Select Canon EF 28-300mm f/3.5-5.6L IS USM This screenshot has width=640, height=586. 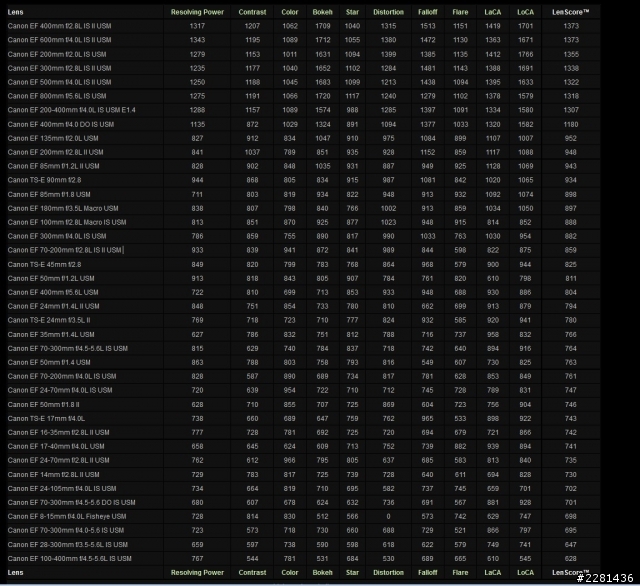pyautogui.click(x=68, y=545)
